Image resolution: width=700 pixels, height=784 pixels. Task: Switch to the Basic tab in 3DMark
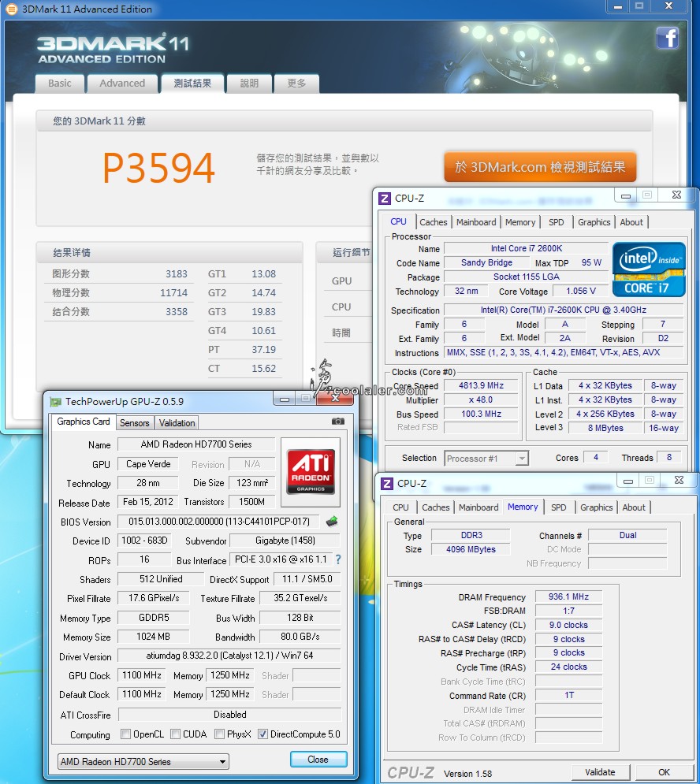(x=60, y=84)
